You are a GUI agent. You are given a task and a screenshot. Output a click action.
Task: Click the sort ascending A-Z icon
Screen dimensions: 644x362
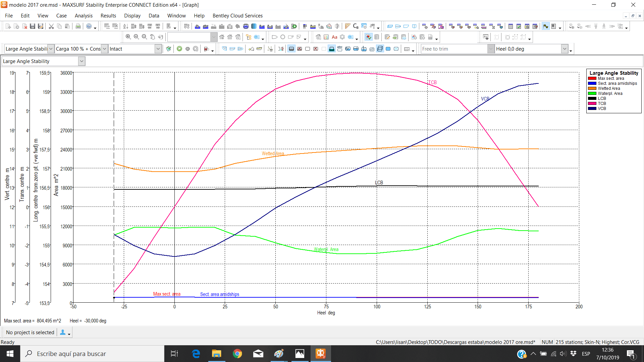click(125, 26)
